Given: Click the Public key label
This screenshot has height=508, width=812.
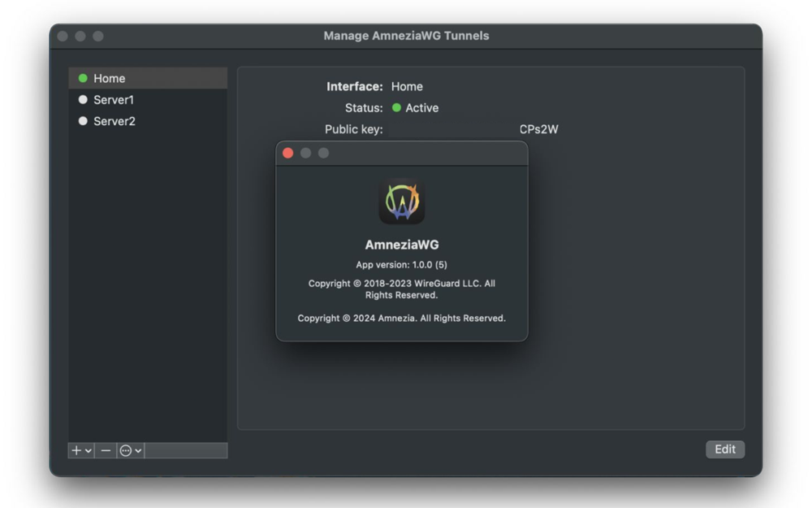Looking at the screenshot, I should tap(354, 129).
